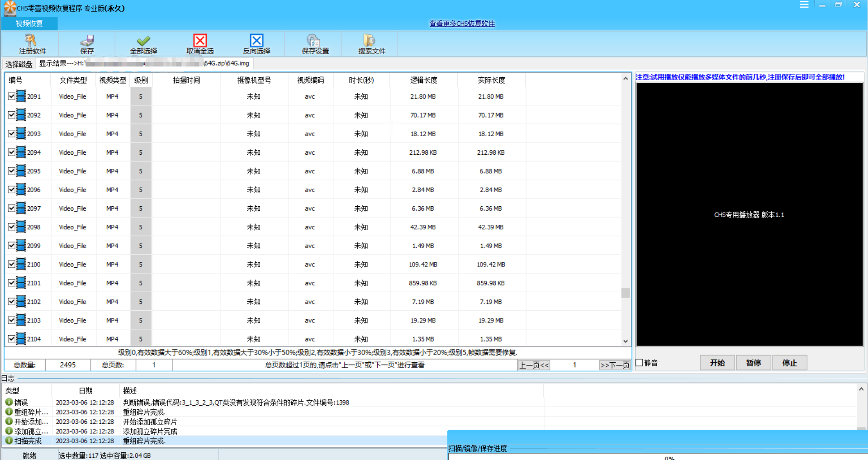Click the Search Files (搜索文件) toolbar icon
The image size is (868, 460).
pos(369,40)
